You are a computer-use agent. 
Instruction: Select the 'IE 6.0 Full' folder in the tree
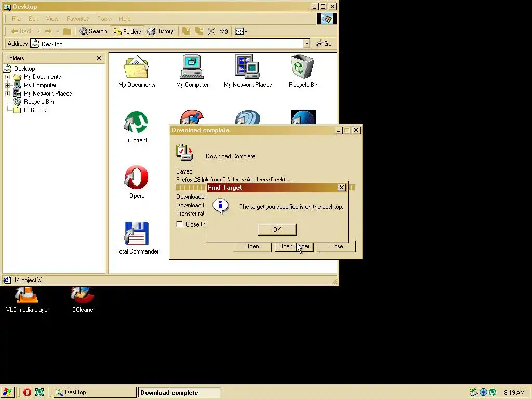click(36, 110)
